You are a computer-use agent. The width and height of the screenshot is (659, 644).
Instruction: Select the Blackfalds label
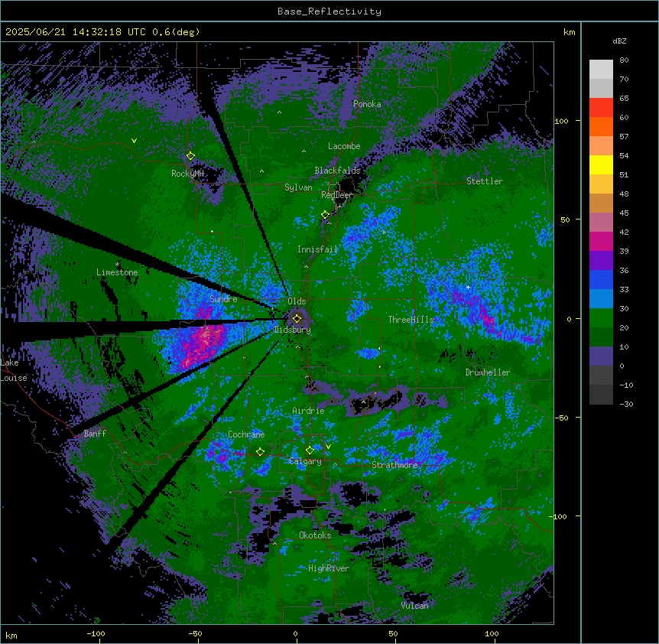(x=337, y=171)
